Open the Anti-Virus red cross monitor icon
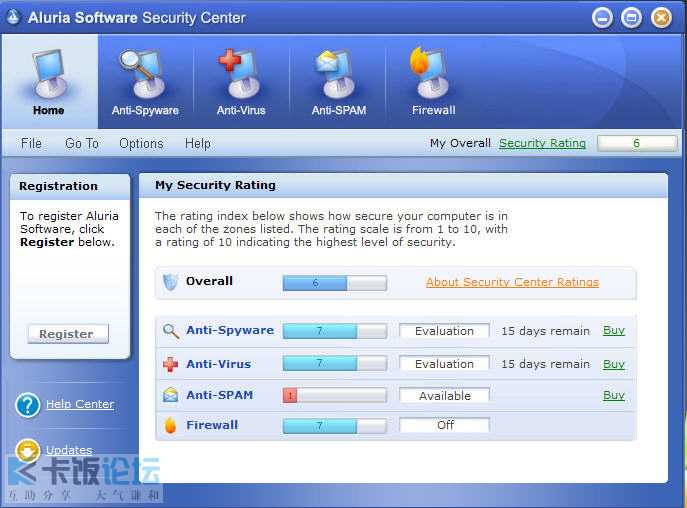 tap(240, 74)
